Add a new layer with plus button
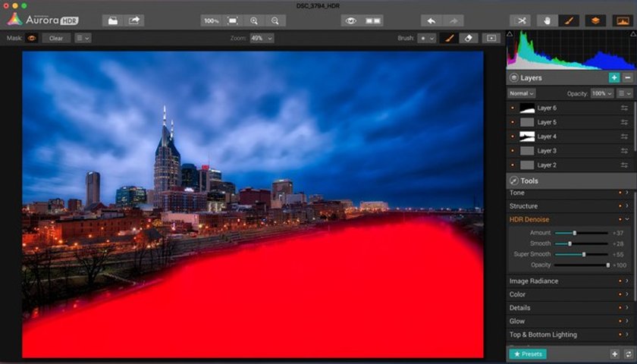The height and width of the screenshot is (364, 637). [613, 77]
